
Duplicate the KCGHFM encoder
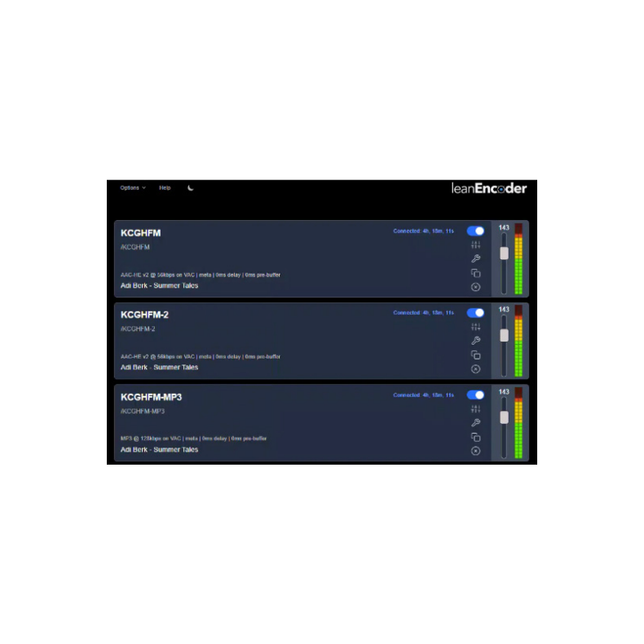[475, 273]
